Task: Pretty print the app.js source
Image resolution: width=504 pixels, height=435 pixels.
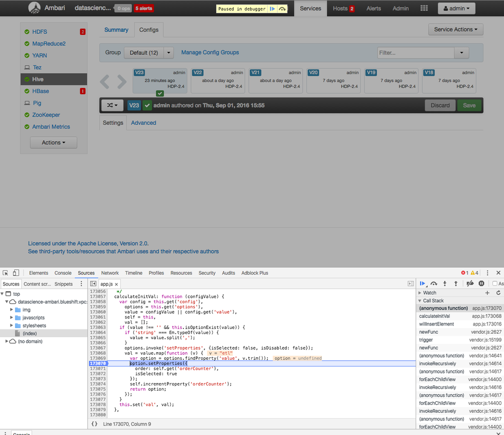Action: pos(94,424)
